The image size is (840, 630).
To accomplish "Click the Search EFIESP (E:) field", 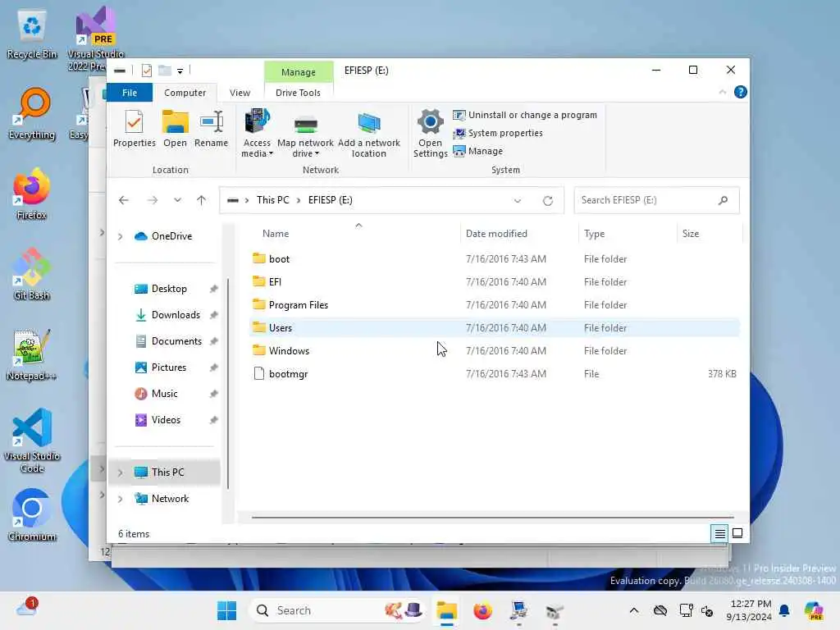I will (x=656, y=200).
